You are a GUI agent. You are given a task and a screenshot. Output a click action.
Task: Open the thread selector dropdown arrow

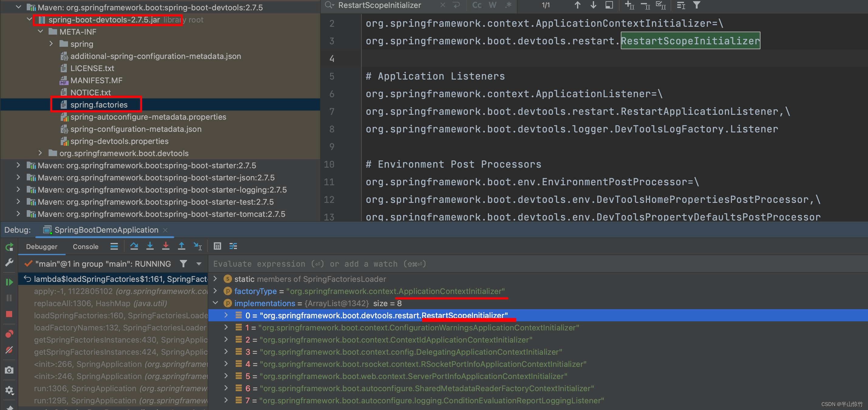(199, 264)
